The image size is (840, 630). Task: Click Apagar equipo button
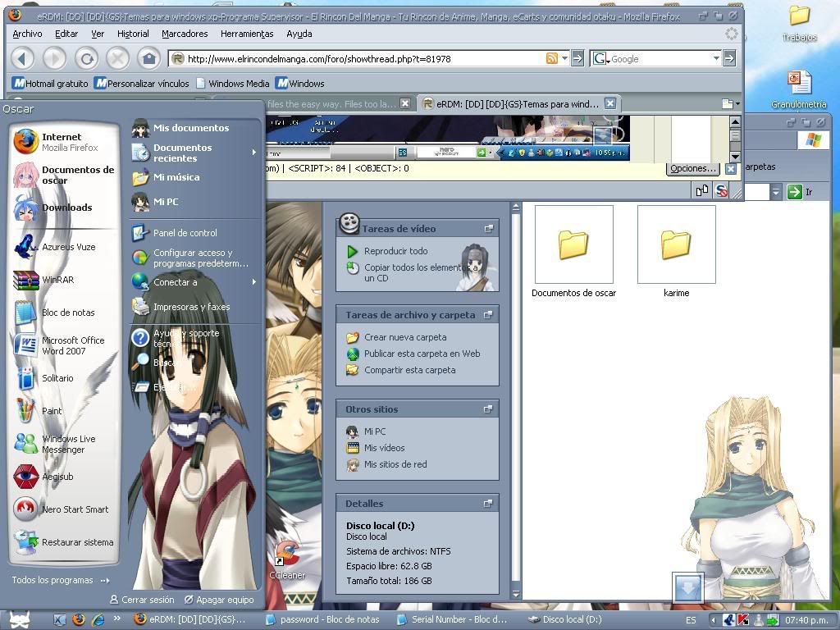(219, 600)
